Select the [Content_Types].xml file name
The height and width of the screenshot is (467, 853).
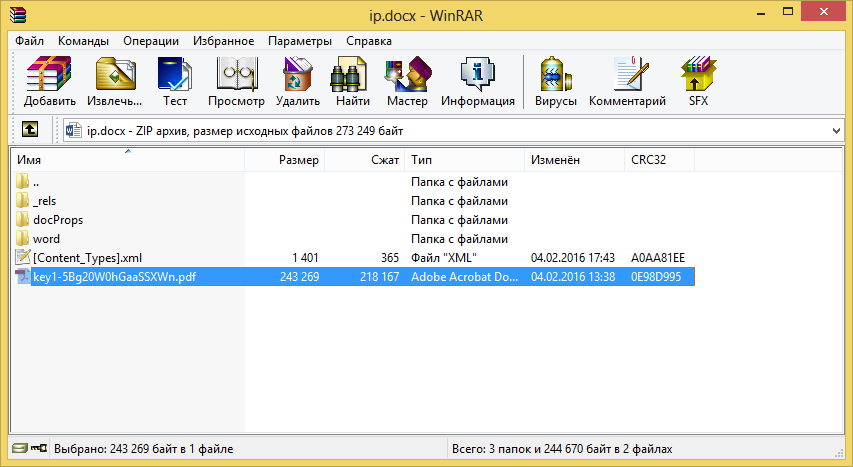coord(88,257)
